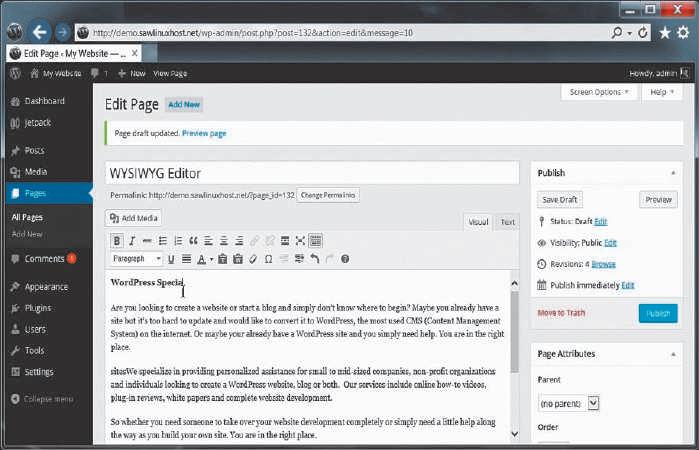Open the Paragraph format dropdown

tap(136, 259)
